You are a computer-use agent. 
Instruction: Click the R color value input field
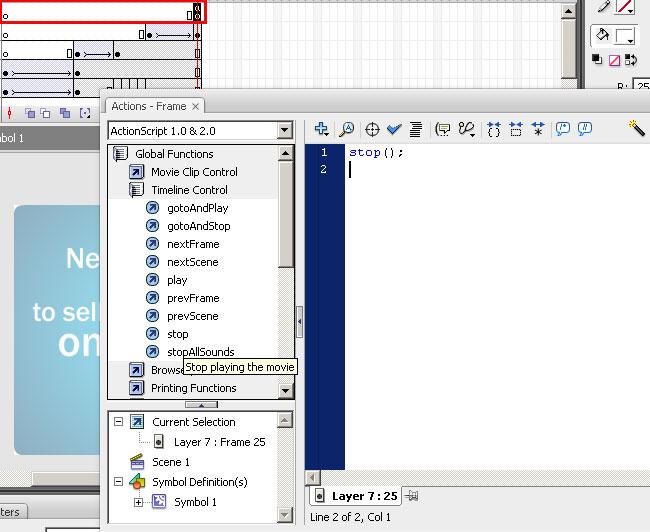[642, 86]
